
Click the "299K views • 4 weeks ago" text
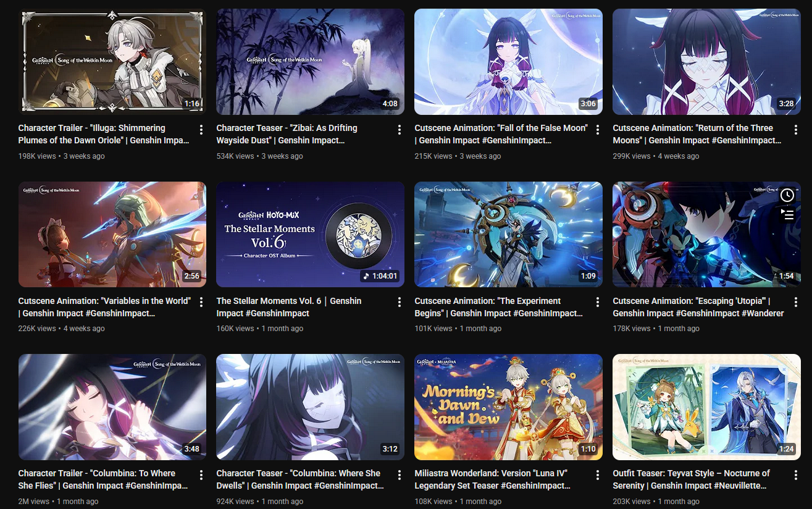[656, 156]
